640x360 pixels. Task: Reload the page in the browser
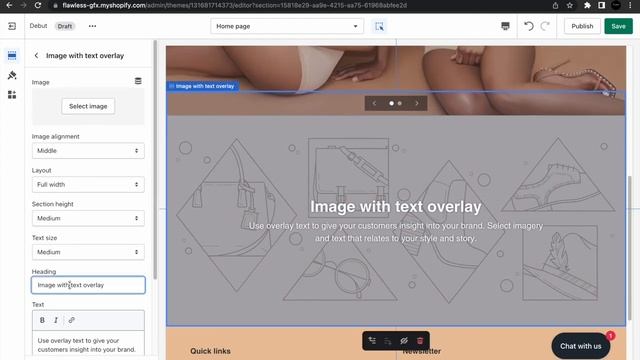pos(38,5)
